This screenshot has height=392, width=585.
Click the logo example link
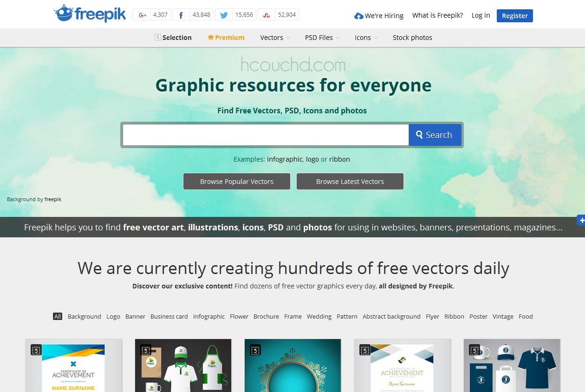312,159
